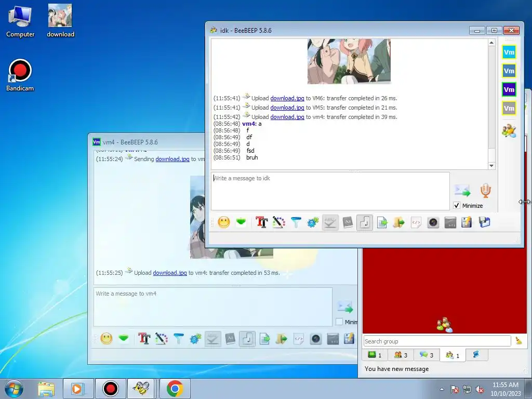Click send folder icon in vm4 window

(x=282, y=339)
